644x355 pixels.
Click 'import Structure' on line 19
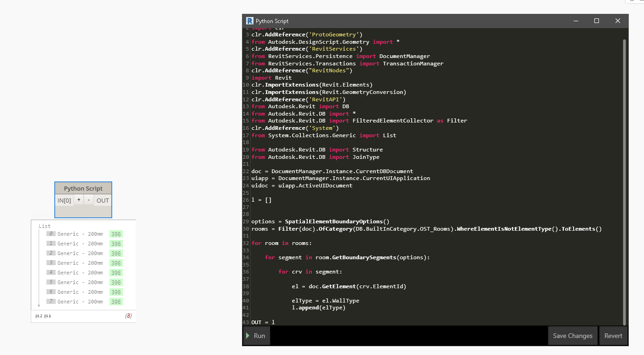pos(356,150)
